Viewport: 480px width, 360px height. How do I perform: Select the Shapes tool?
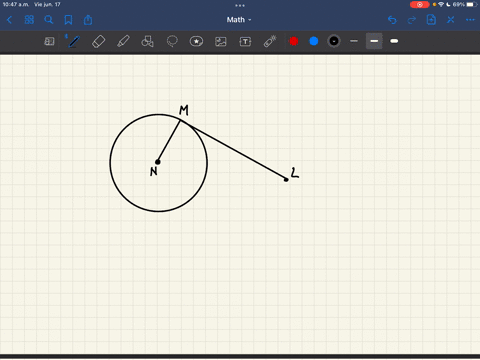(x=147, y=41)
